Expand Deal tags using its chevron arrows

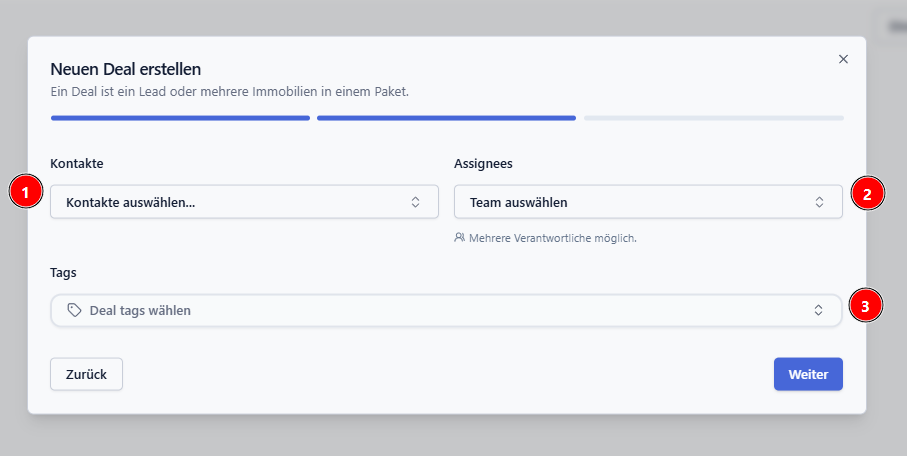[819, 310]
